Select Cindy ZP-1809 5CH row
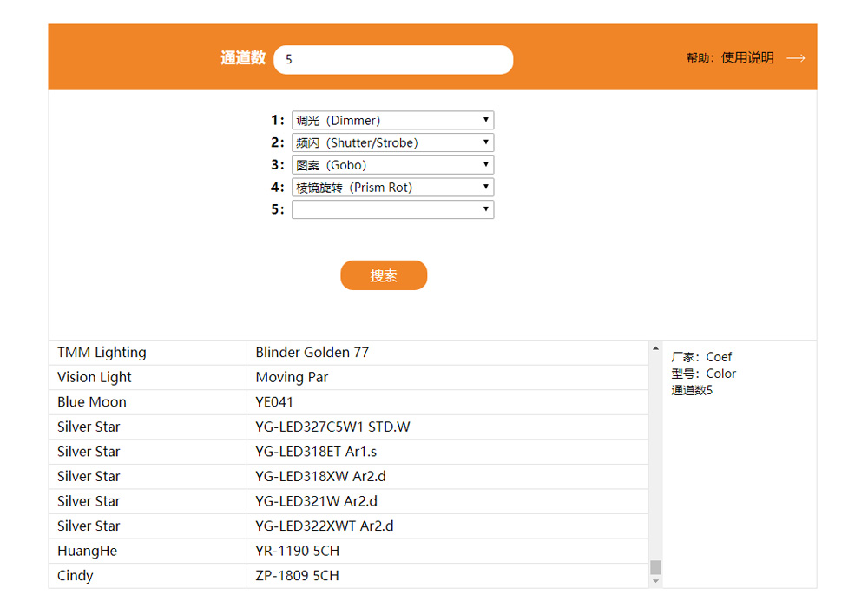 (x=347, y=576)
